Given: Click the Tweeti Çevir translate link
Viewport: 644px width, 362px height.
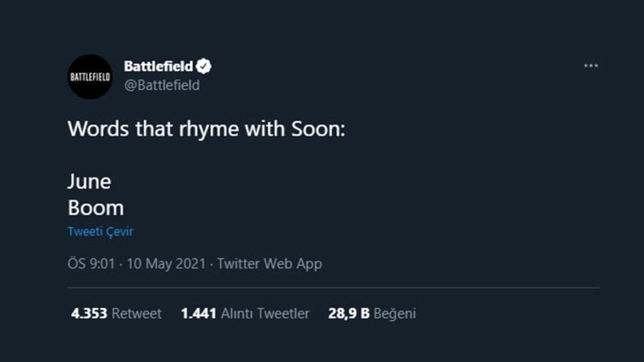Looking at the screenshot, I should (100, 232).
